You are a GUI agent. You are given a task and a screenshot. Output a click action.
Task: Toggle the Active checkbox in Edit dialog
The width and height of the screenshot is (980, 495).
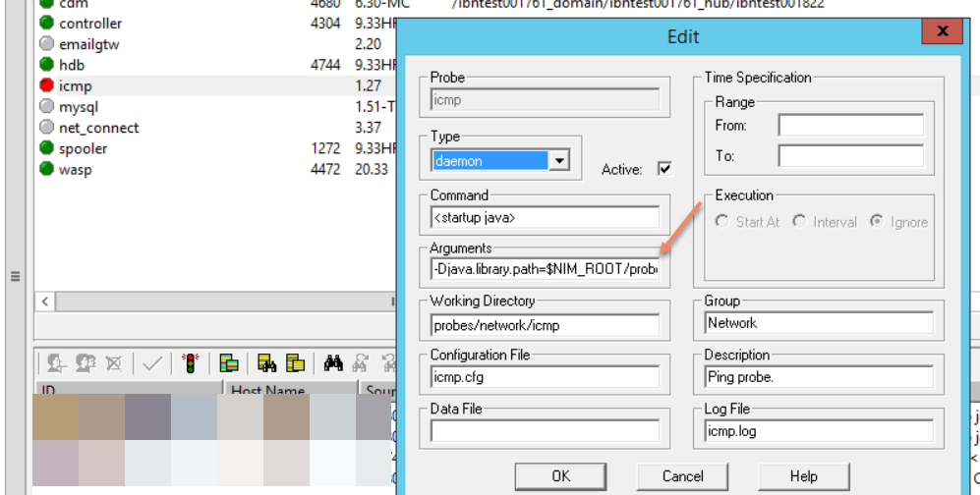(x=664, y=169)
